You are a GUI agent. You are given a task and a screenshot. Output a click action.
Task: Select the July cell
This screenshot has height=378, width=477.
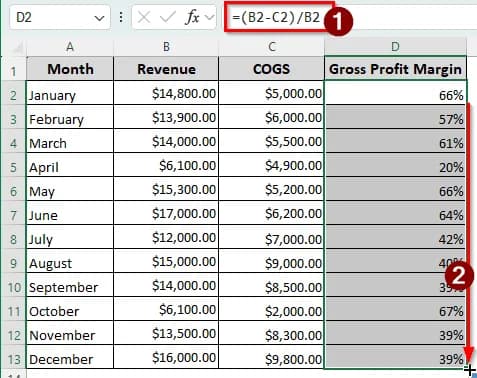pos(70,237)
